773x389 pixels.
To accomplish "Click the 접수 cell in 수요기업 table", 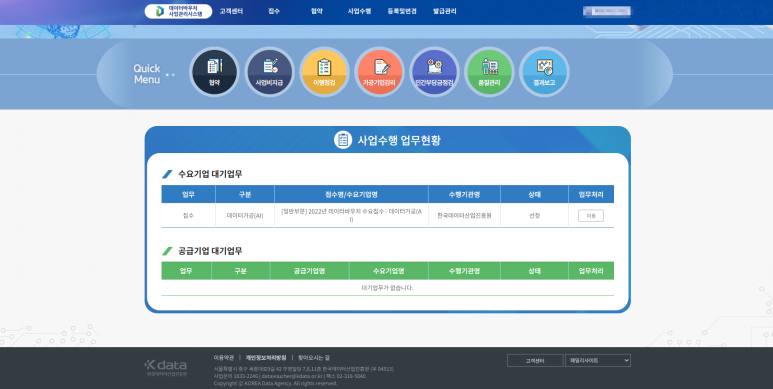I will (188, 215).
